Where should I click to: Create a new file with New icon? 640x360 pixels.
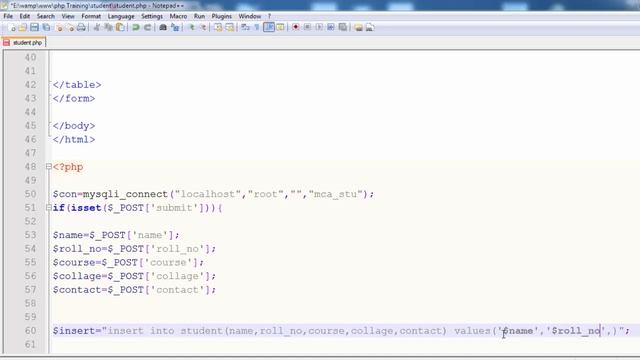click(12, 27)
